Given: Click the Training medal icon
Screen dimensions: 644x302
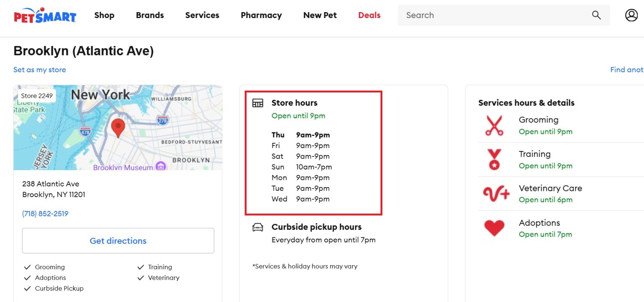Looking at the screenshot, I should pyautogui.click(x=494, y=160).
